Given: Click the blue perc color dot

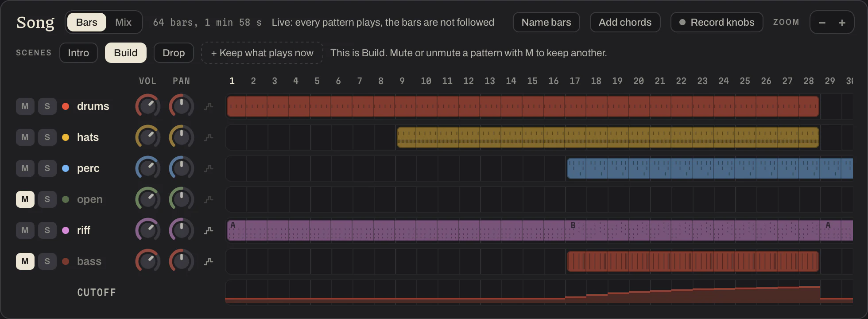Looking at the screenshot, I should pos(66,168).
